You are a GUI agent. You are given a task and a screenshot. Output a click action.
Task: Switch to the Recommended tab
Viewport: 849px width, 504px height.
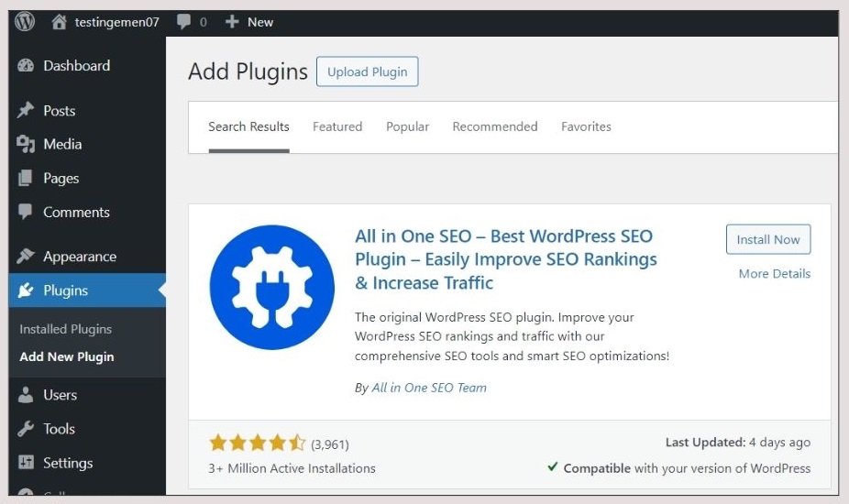tap(495, 126)
